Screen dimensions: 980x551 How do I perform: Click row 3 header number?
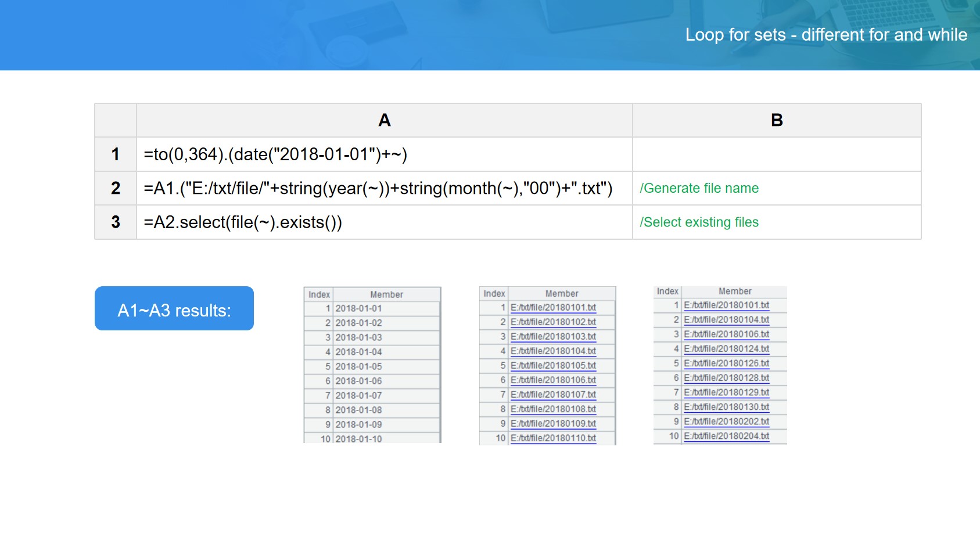pos(116,222)
